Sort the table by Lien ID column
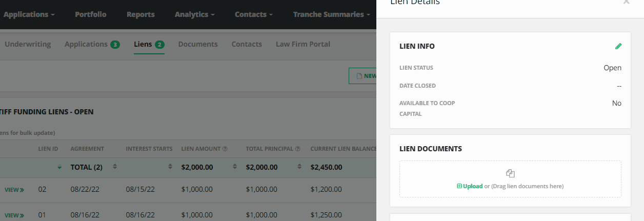The image size is (644, 221). (60, 167)
